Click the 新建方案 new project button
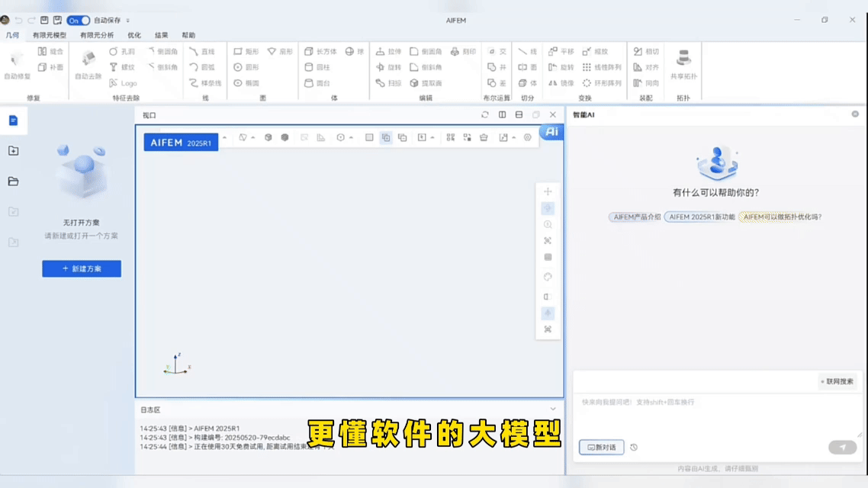 point(82,269)
